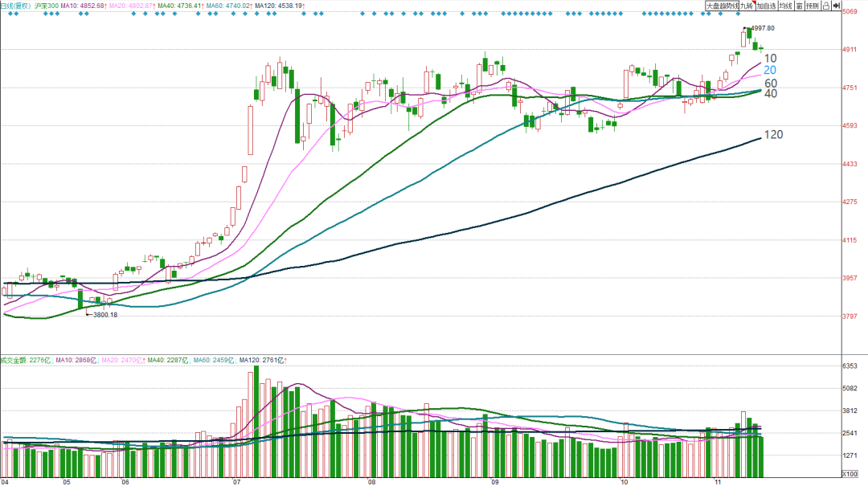Viewport: 868px width, 486px height.
Task: Click the 5069 price axis label
Action: point(850,11)
